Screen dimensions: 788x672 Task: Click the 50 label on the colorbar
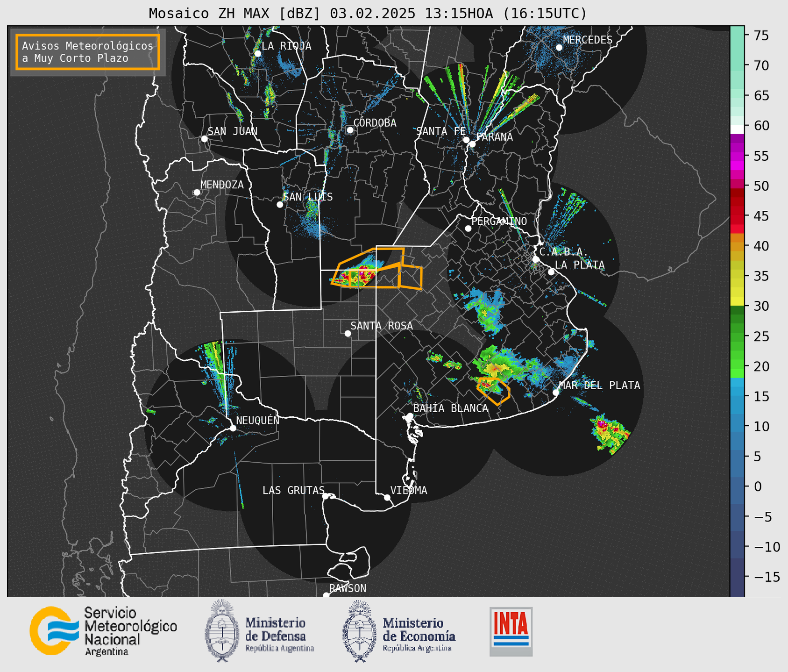point(761,186)
